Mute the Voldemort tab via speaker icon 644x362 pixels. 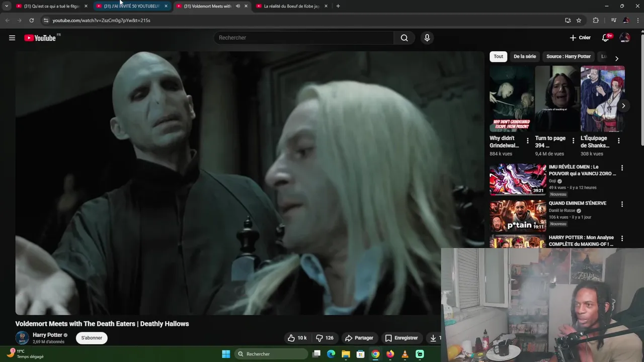tap(237, 6)
